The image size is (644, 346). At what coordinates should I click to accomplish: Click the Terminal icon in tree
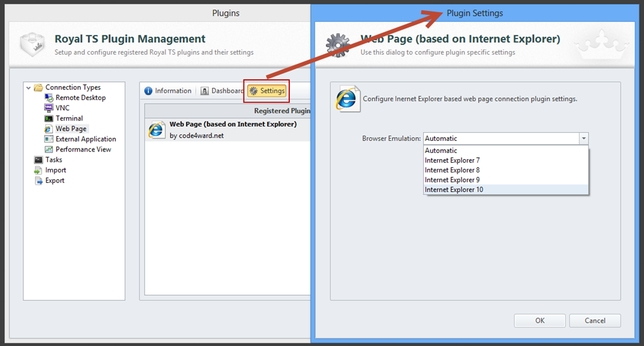[49, 118]
